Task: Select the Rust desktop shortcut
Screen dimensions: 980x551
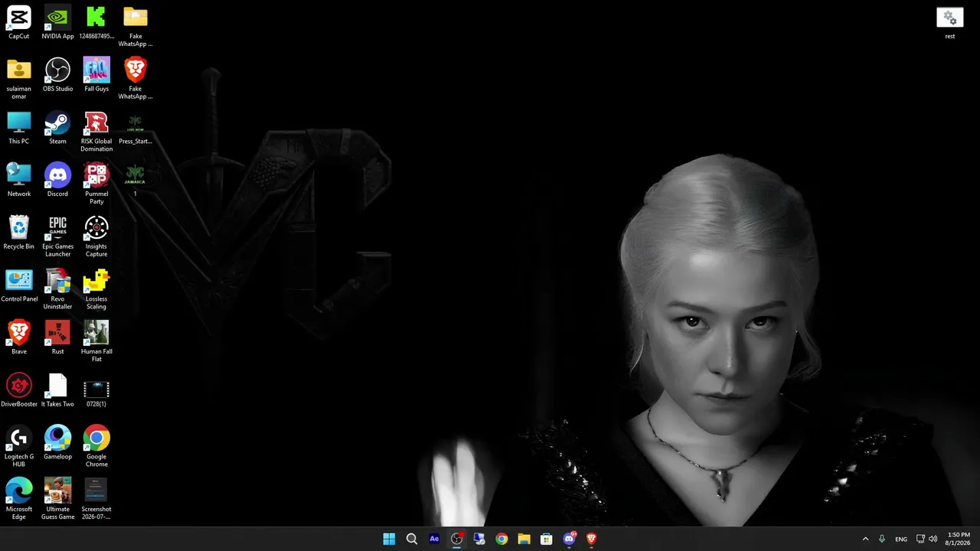Action: tap(57, 338)
